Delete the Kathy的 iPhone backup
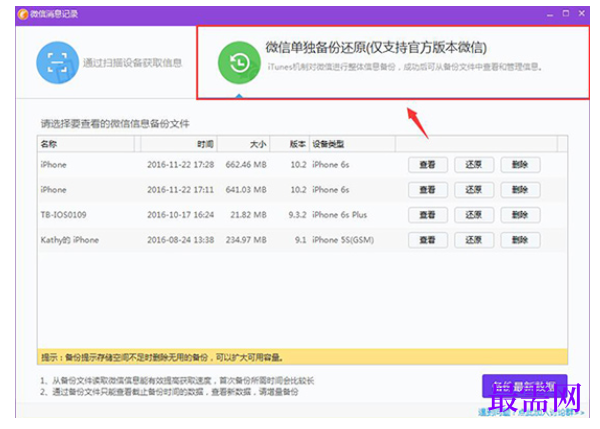 [x=520, y=240]
